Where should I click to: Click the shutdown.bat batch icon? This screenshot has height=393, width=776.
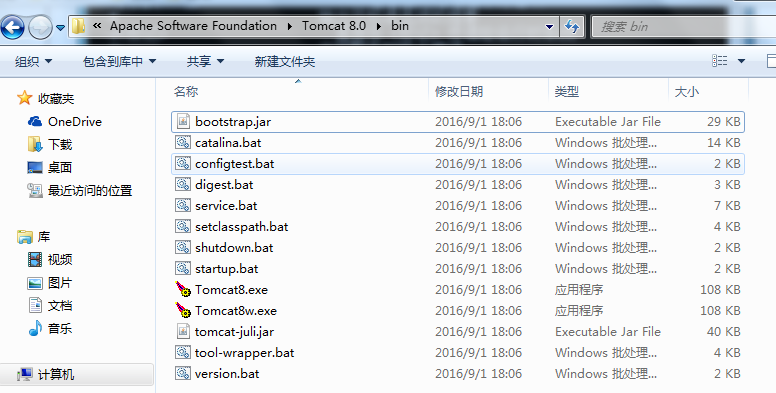(183, 247)
